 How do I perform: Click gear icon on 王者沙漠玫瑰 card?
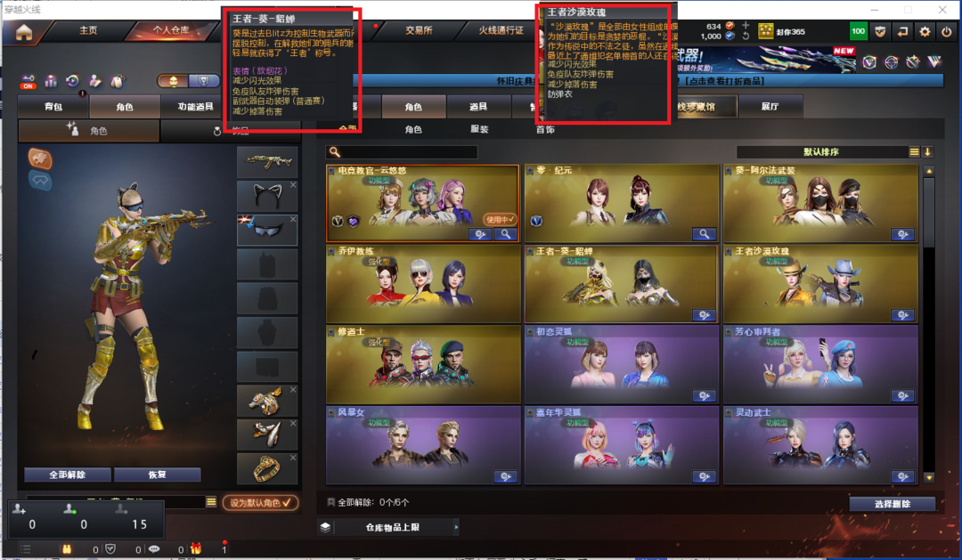tap(902, 314)
